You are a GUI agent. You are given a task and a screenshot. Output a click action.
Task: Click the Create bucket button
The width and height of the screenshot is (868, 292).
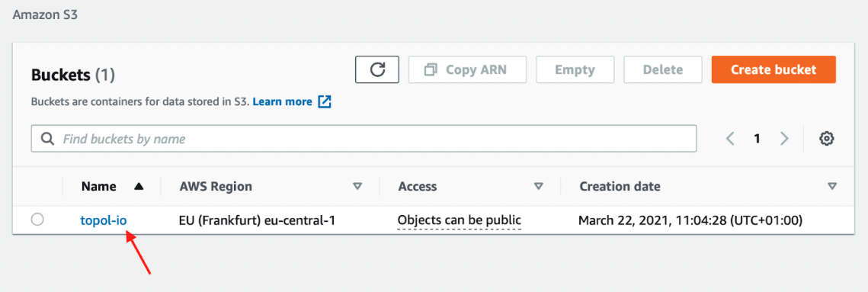(x=774, y=70)
